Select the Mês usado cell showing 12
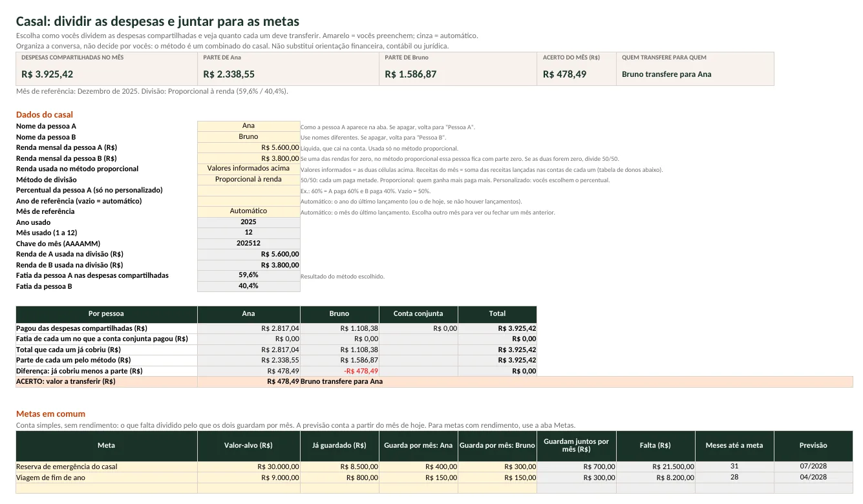 (x=249, y=233)
